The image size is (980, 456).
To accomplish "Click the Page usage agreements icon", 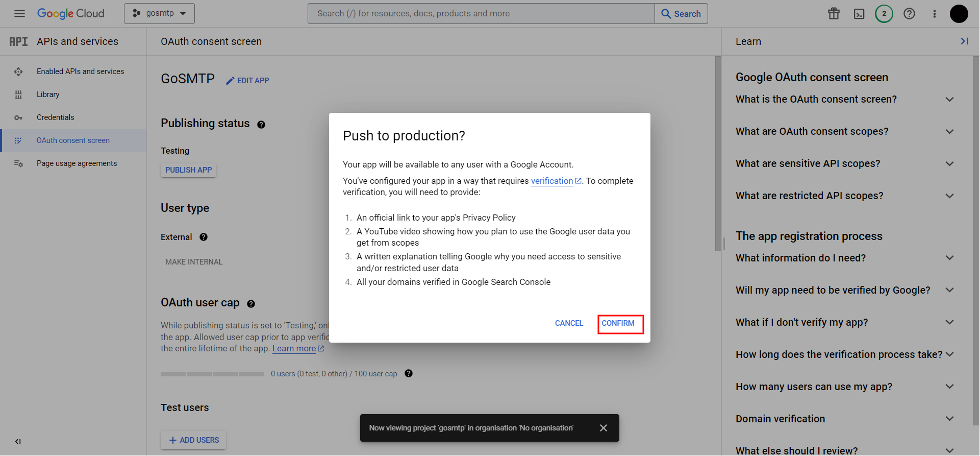I will pos(18,163).
